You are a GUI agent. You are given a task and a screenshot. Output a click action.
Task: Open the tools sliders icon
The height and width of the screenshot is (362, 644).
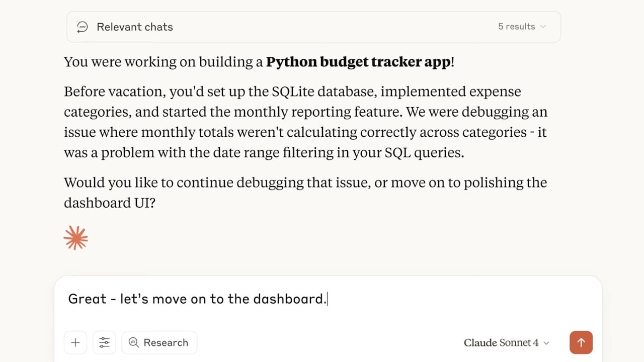(104, 342)
